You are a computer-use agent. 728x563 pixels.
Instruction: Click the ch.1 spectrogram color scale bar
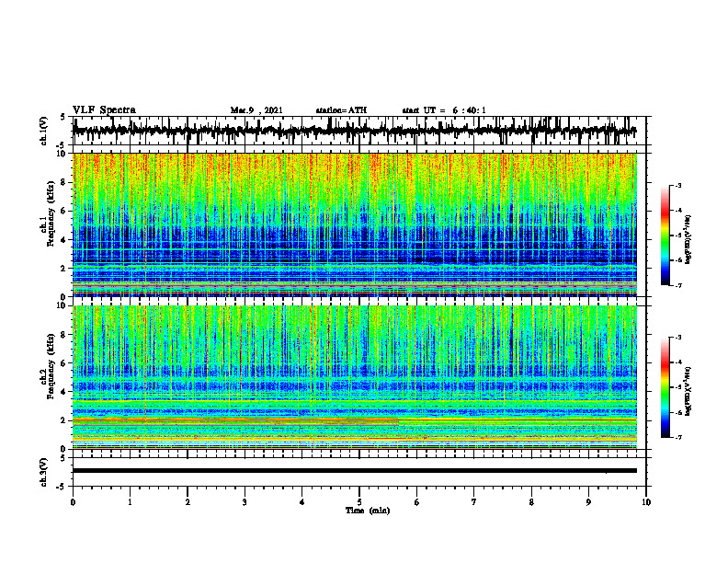click(665, 236)
